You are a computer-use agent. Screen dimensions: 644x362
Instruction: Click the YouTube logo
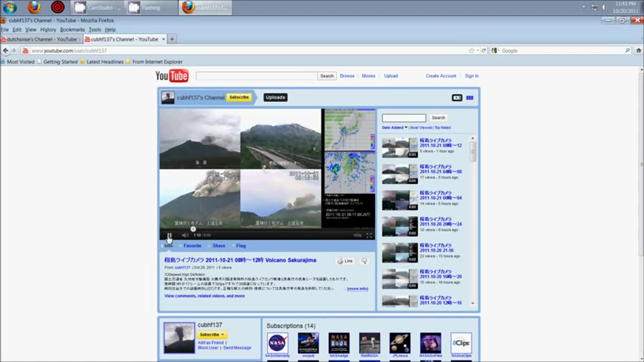(x=172, y=76)
